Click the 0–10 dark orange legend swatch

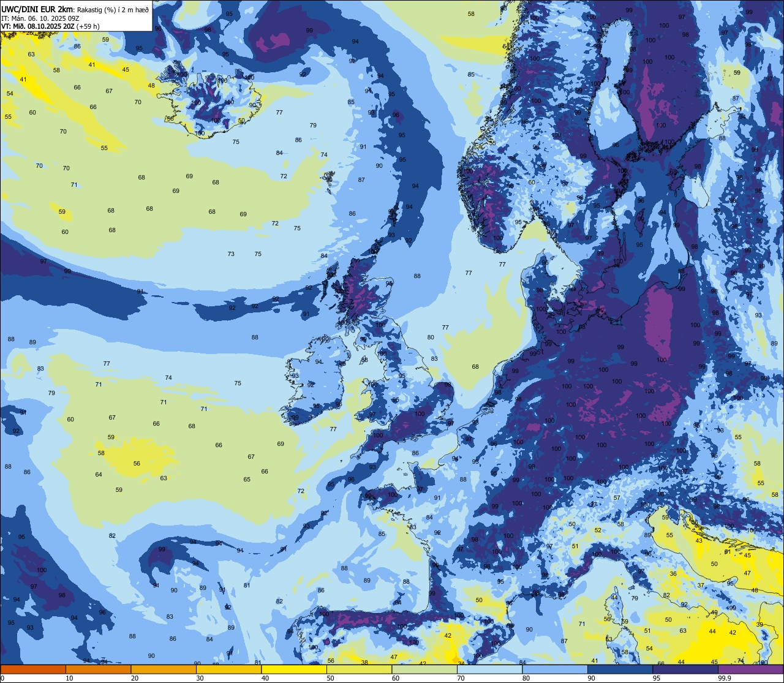point(33,669)
